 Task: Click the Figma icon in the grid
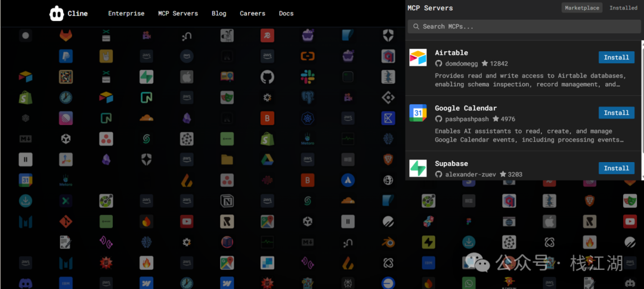[x=469, y=222]
